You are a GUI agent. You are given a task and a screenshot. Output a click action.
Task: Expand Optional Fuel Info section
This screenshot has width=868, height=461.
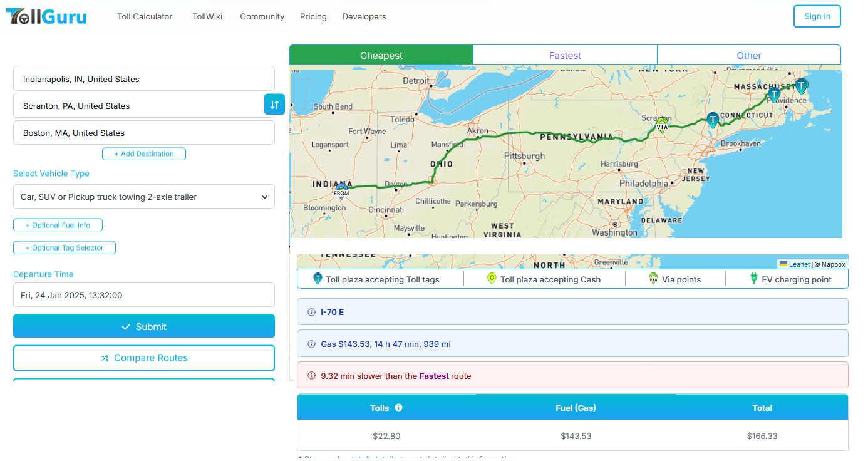pyautogui.click(x=58, y=225)
